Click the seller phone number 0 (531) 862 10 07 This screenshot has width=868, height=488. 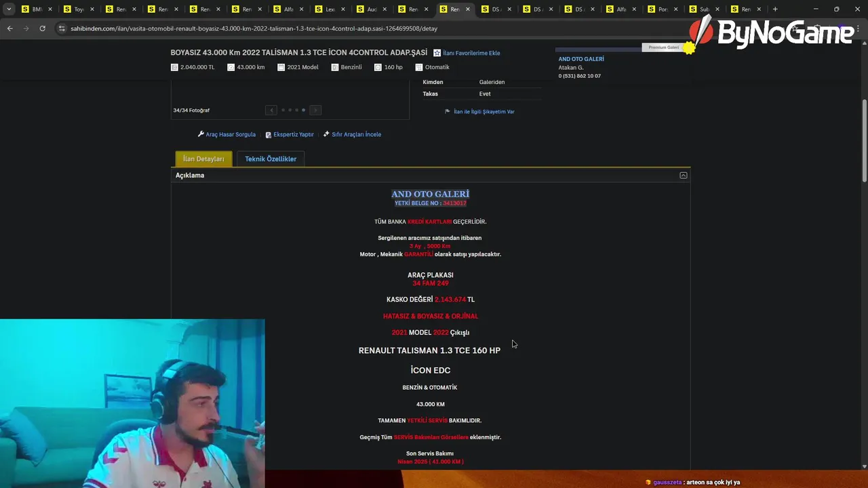click(x=580, y=76)
